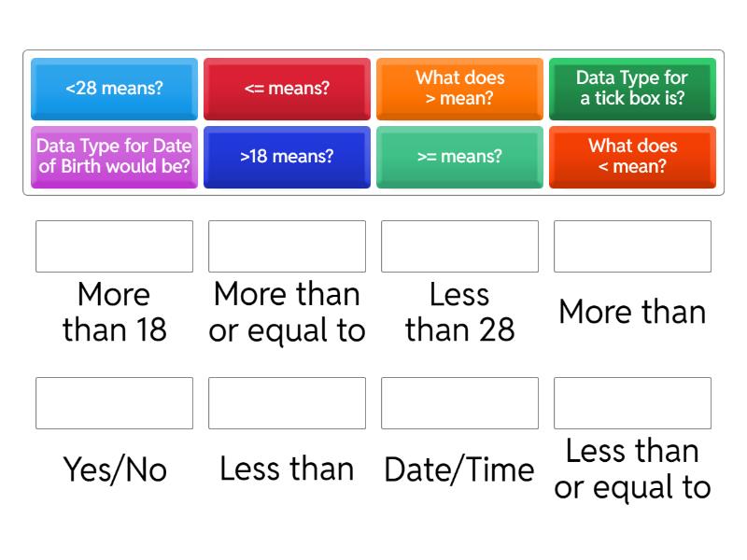Click the answer box above 'Date/Time'

(459, 403)
